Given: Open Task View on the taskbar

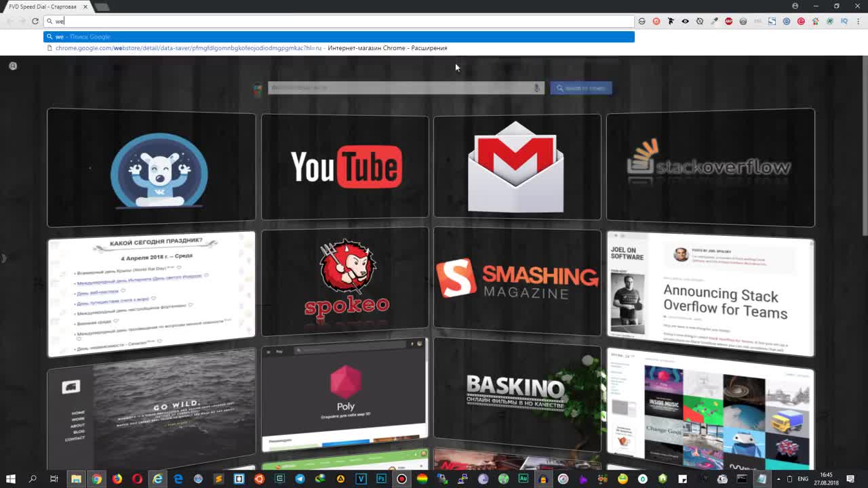Looking at the screenshot, I should tap(54, 479).
